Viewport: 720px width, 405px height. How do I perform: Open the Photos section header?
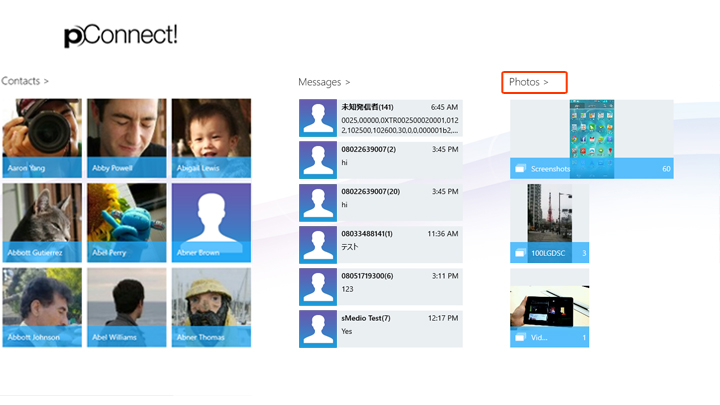pyautogui.click(x=529, y=82)
